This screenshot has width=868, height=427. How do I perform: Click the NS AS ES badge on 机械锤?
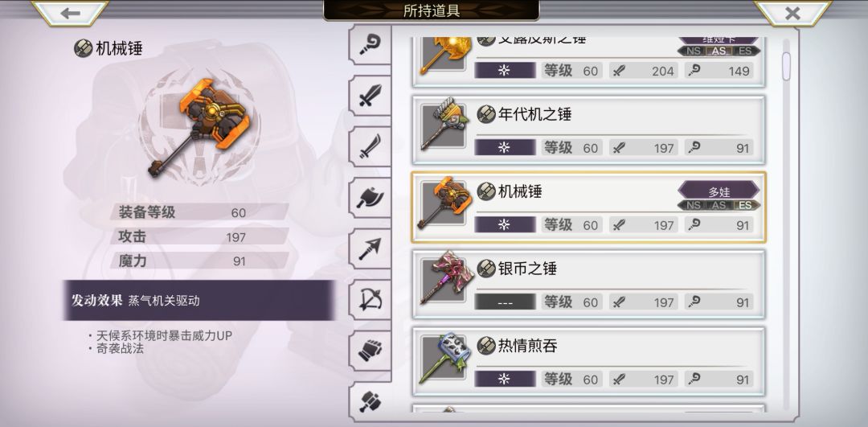[719, 206]
